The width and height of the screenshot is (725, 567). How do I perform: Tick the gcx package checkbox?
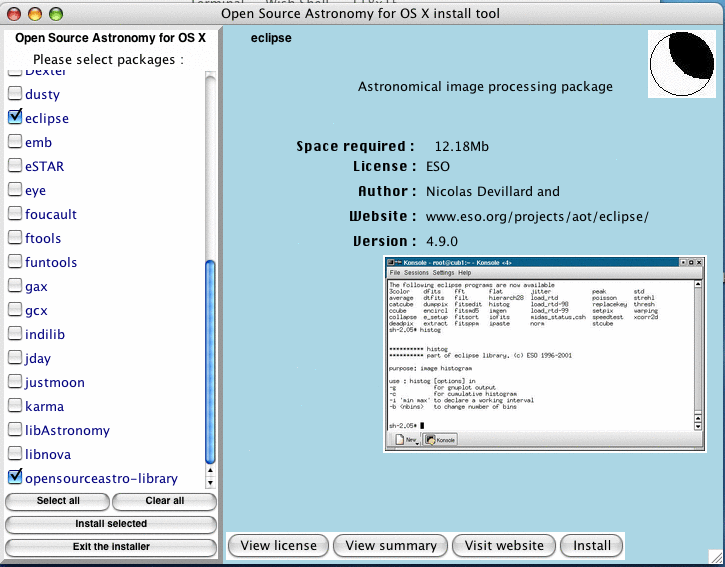point(15,310)
